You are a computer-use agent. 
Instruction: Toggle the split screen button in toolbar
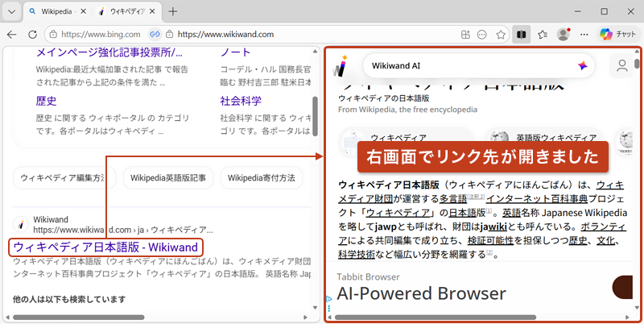pyautogui.click(x=522, y=35)
